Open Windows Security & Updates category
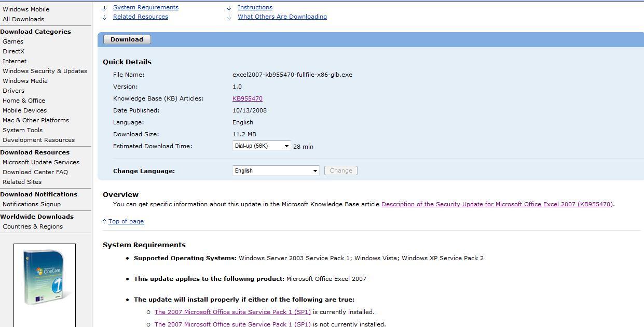 click(45, 71)
